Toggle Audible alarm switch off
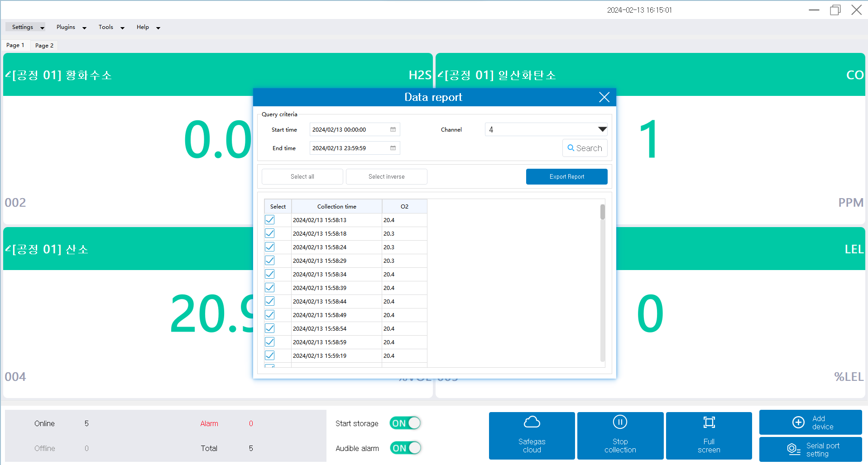868x465 pixels. click(x=405, y=448)
